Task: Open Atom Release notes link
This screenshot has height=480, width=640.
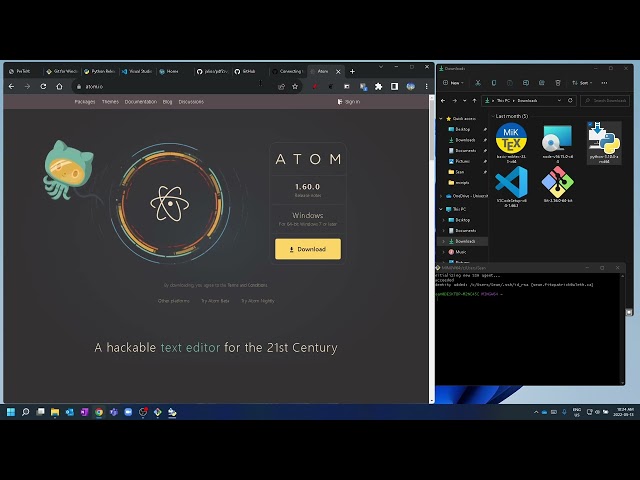Action: coord(308,196)
